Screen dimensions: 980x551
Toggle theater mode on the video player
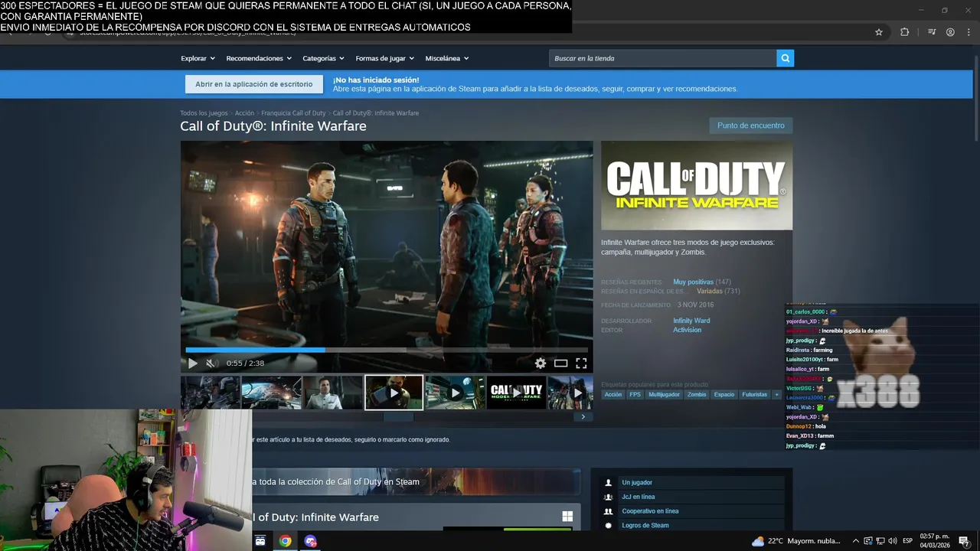coord(560,364)
